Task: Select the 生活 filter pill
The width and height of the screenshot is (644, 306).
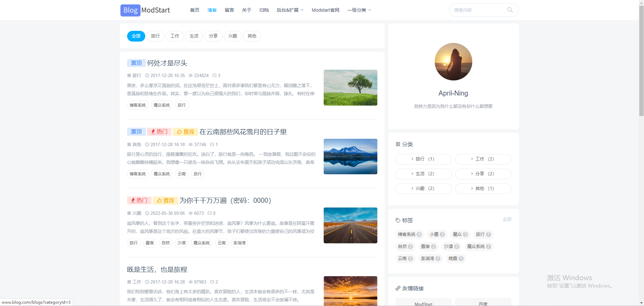Action: tap(194, 36)
